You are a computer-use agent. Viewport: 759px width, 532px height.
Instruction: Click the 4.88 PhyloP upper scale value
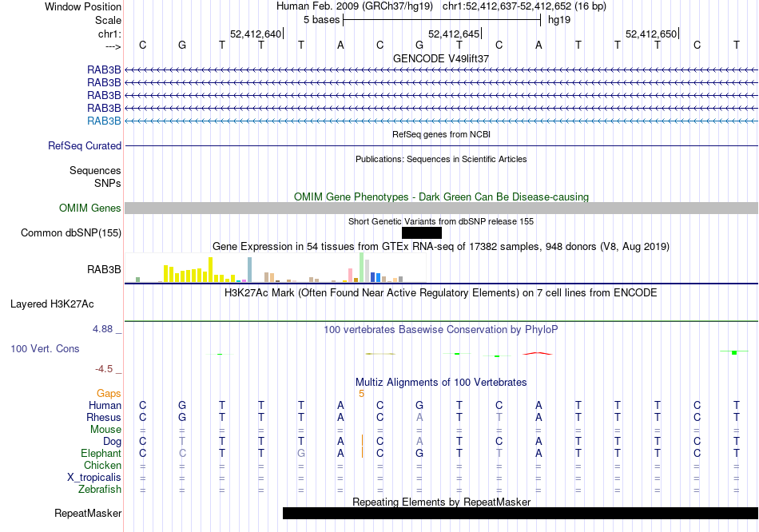tap(102, 329)
